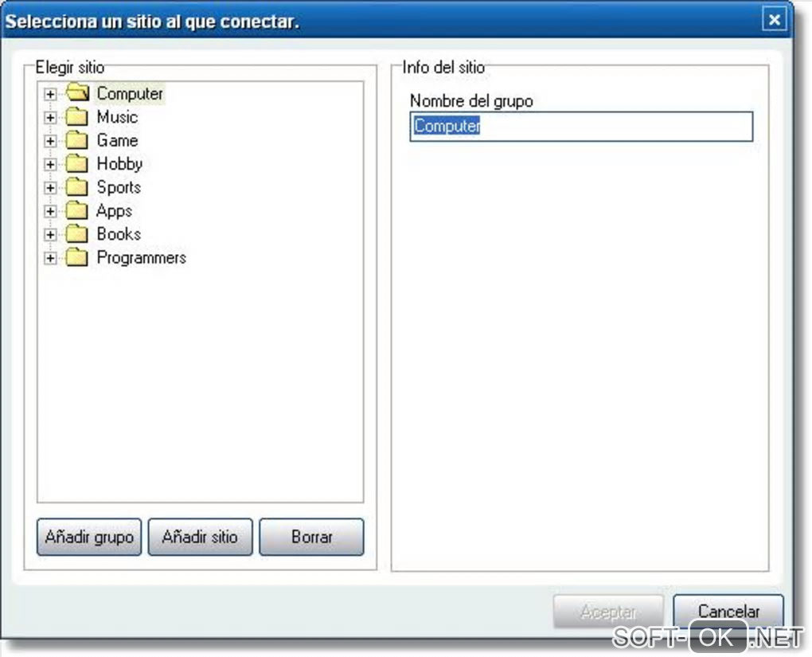812x657 pixels.
Task: Select the Music label in tree
Action: click(x=117, y=117)
